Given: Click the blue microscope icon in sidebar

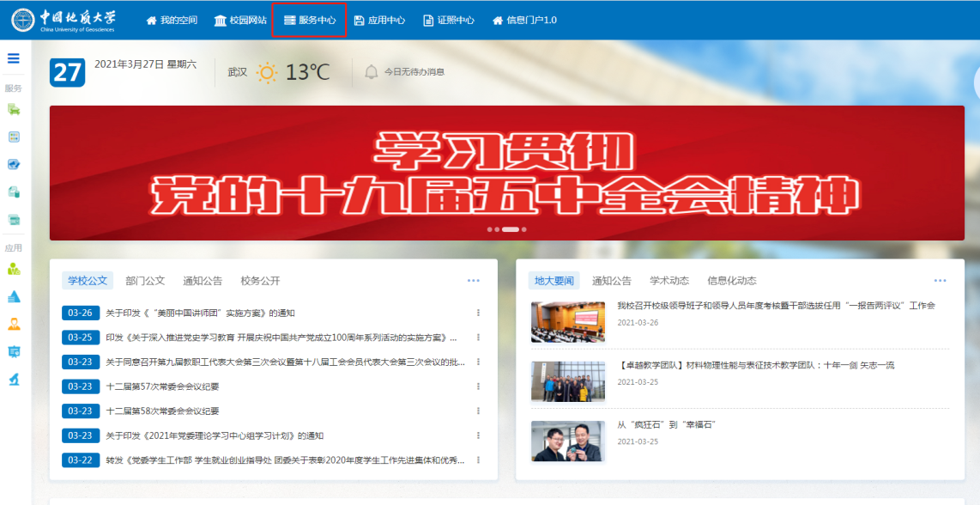Looking at the screenshot, I should pyautogui.click(x=14, y=379).
